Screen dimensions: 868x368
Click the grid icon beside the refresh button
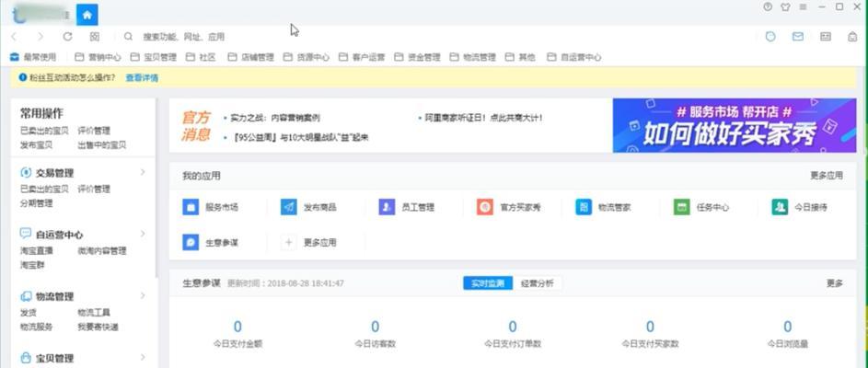pos(95,37)
